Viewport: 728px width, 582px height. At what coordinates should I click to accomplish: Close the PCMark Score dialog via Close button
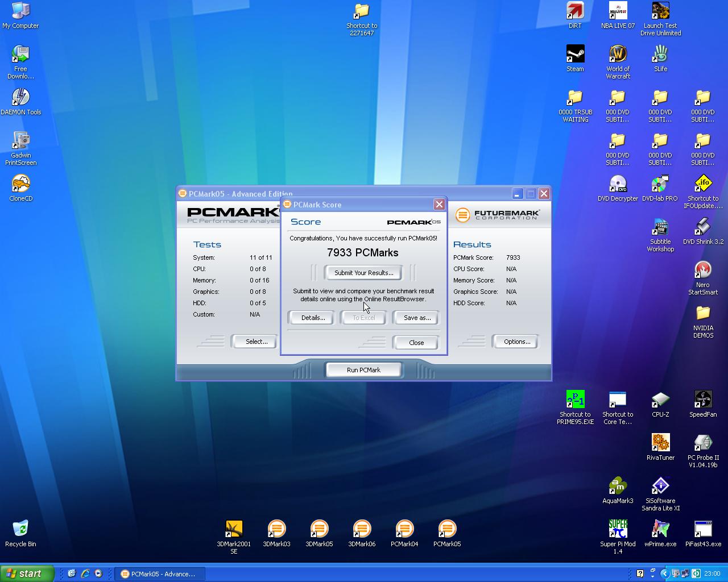(x=416, y=343)
